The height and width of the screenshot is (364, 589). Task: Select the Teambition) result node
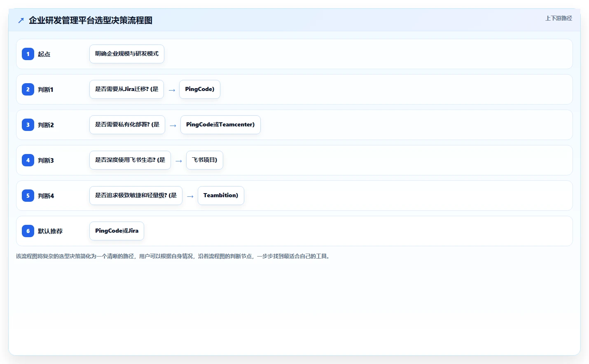tap(221, 196)
